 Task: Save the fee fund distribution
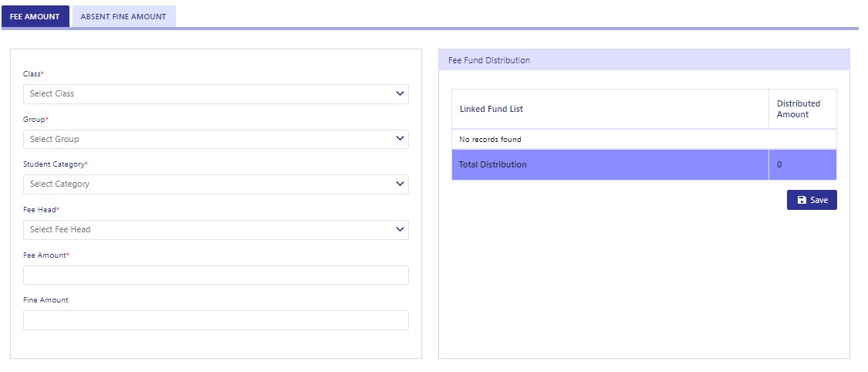click(812, 200)
